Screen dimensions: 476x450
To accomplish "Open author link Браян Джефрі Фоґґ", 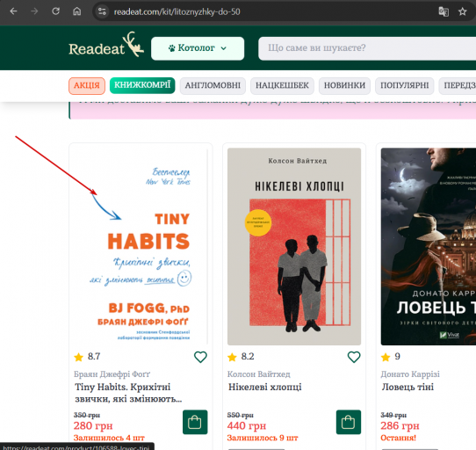I will pyautogui.click(x=112, y=374).
